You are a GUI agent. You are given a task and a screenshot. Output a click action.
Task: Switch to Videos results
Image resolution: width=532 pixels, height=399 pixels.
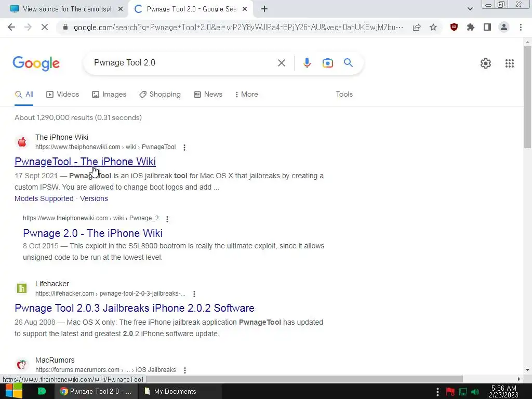pyautogui.click(x=62, y=95)
